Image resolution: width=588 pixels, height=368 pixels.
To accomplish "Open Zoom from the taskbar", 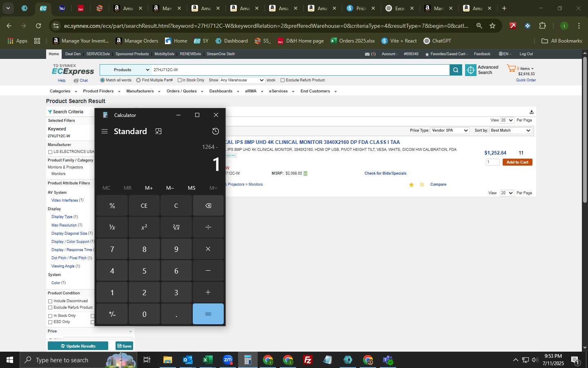I will point(228,360).
